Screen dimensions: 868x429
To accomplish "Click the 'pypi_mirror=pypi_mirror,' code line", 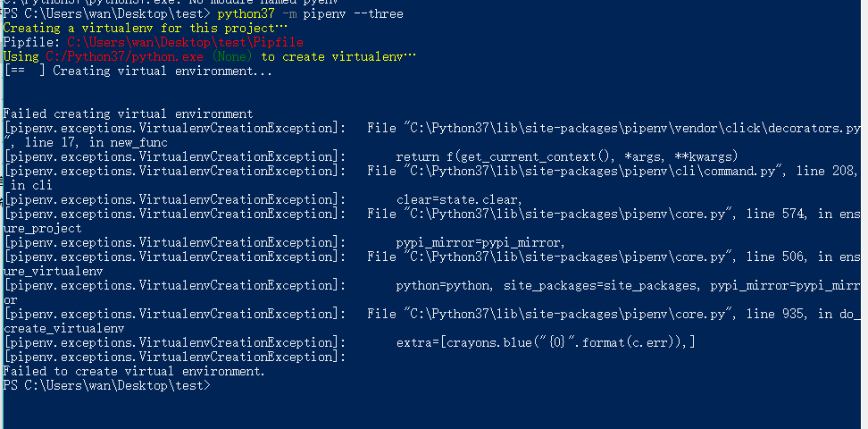I will 480,243.
